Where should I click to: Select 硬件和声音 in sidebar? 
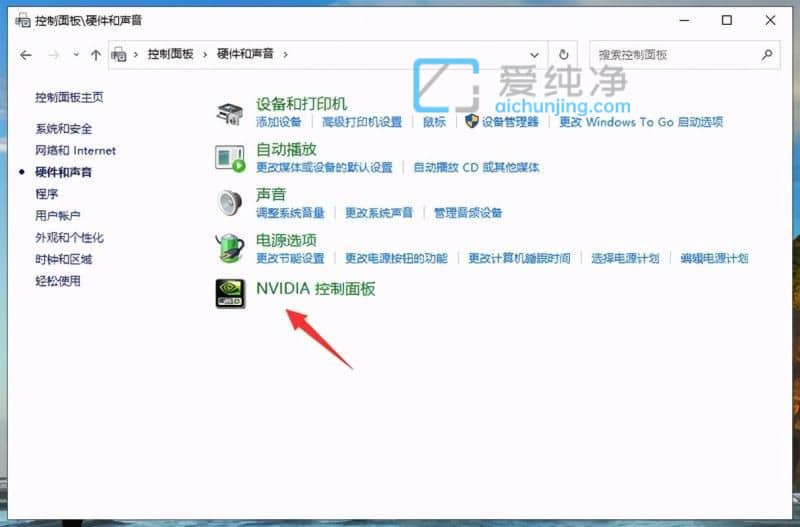tap(64, 172)
